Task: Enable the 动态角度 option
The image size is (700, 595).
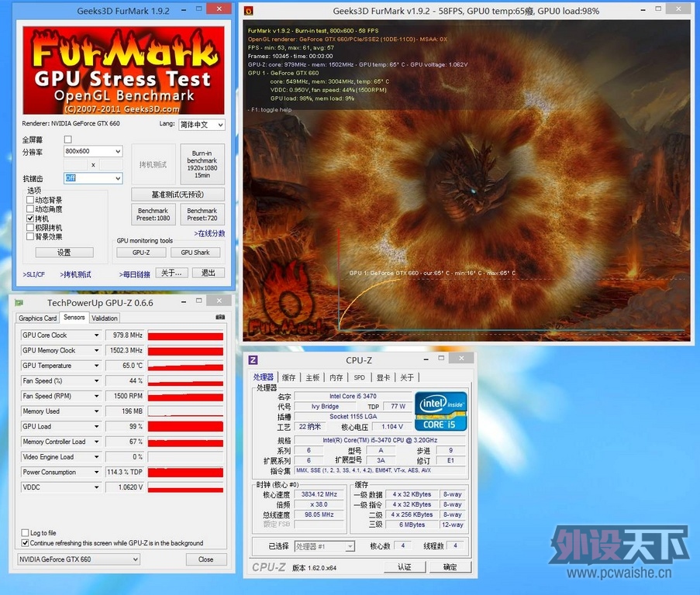Action: [x=30, y=208]
